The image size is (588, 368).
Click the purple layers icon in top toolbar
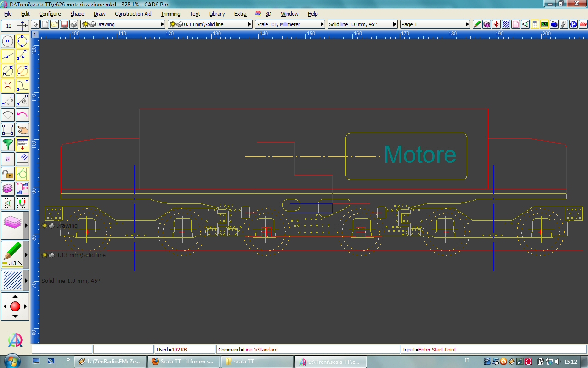[x=487, y=24]
